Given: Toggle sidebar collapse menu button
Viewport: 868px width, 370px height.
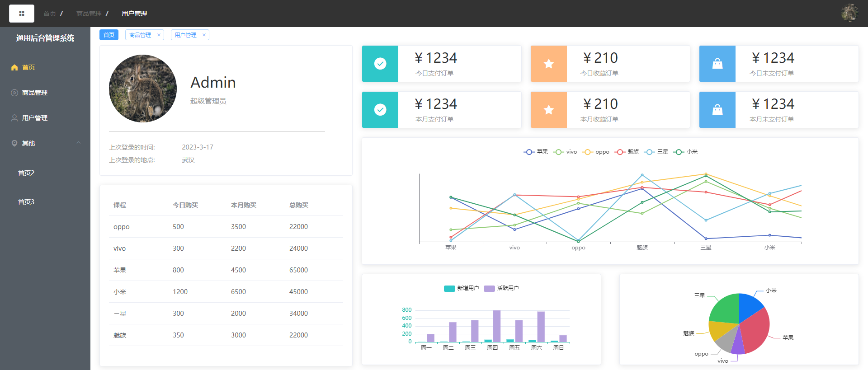Looking at the screenshot, I should (x=22, y=14).
